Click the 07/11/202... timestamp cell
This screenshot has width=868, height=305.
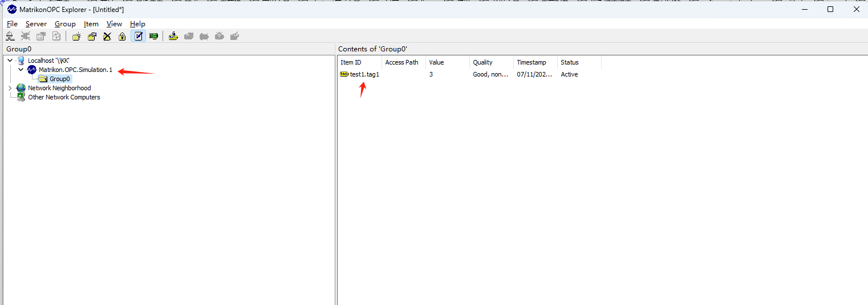click(534, 74)
